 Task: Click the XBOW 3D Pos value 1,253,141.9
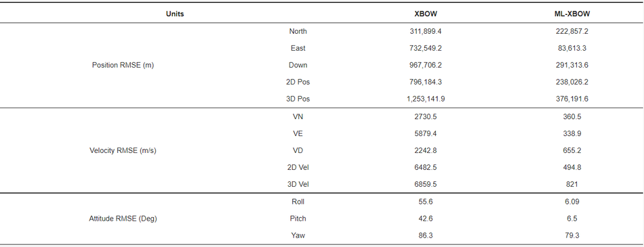(426, 99)
